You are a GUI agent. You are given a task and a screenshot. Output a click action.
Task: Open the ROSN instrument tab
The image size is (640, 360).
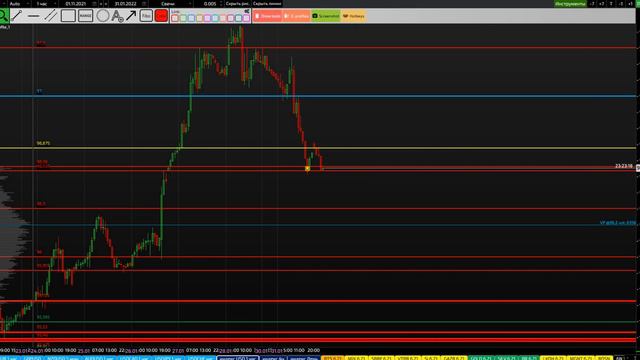coord(603,358)
